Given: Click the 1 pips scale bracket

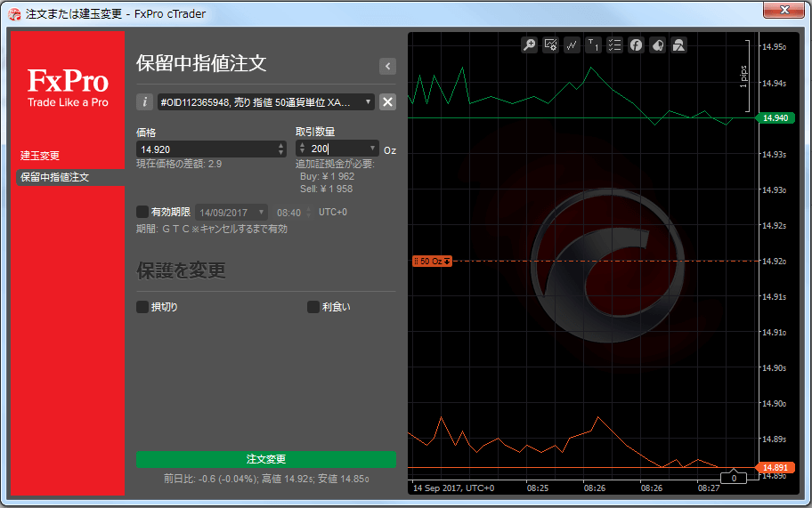Looking at the screenshot, I should pyautogui.click(x=745, y=76).
